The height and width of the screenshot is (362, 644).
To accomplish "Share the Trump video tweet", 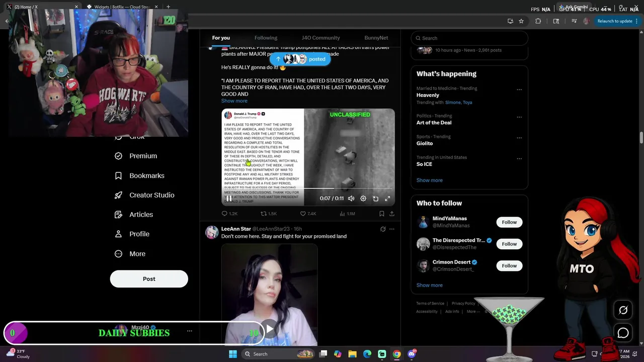I will point(392,214).
